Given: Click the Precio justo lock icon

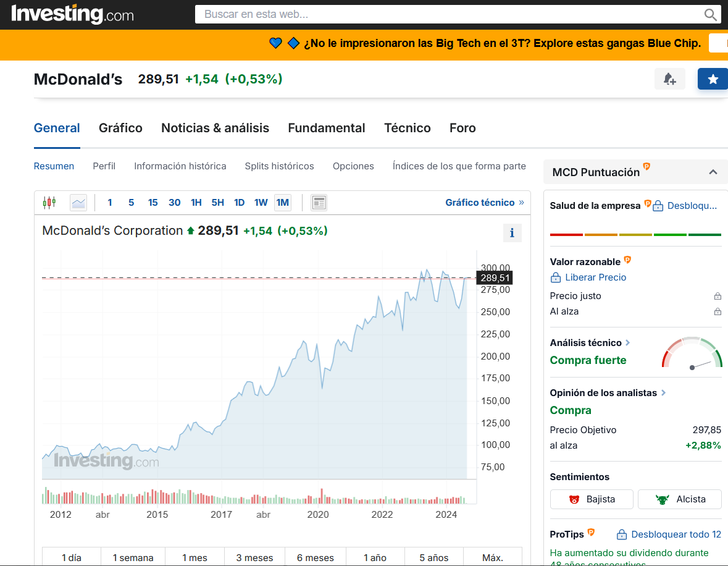Looking at the screenshot, I should pos(718,296).
